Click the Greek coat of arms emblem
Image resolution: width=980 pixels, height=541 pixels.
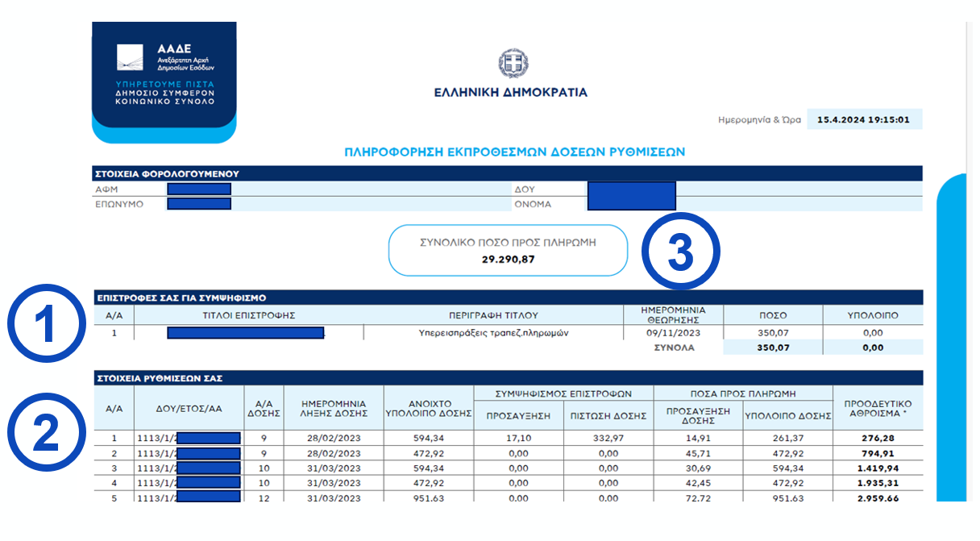pos(511,63)
